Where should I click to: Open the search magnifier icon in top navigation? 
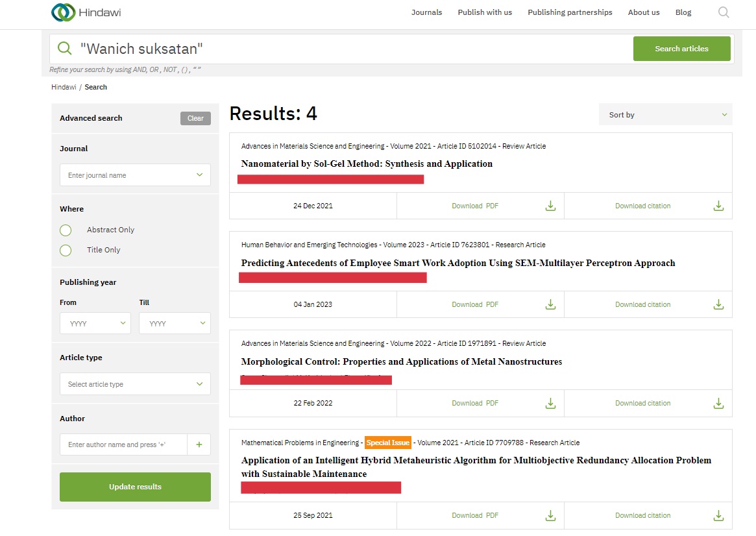coord(724,12)
